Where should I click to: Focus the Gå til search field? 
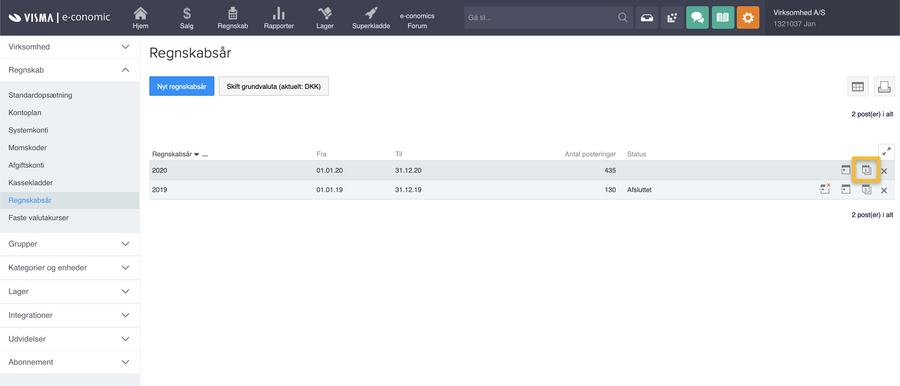click(548, 18)
